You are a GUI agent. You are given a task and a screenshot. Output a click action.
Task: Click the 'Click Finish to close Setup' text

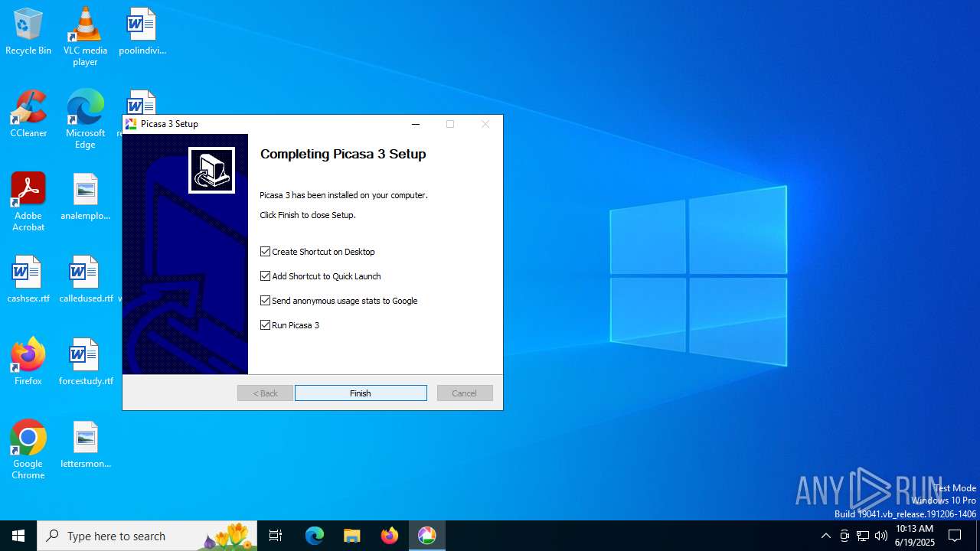[x=308, y=215]
